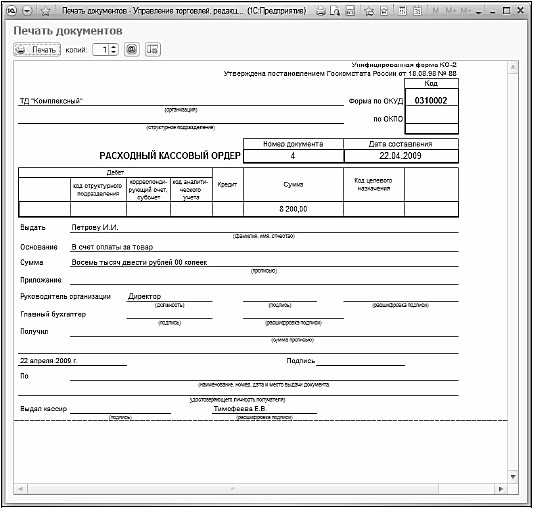Viewport: 533px width, 508px height.
Task: Click the favorites star icon in the right toolbar
Action: pos(369,11)
